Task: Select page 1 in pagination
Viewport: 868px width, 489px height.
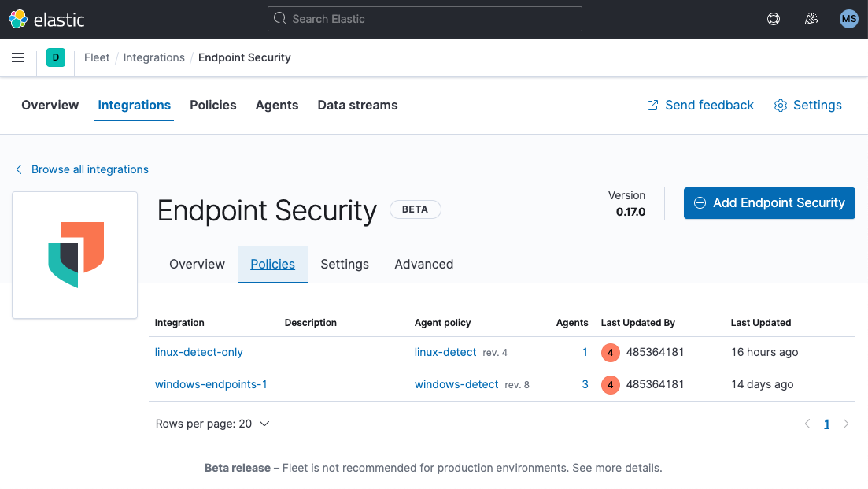Action: tap(826, 424)
